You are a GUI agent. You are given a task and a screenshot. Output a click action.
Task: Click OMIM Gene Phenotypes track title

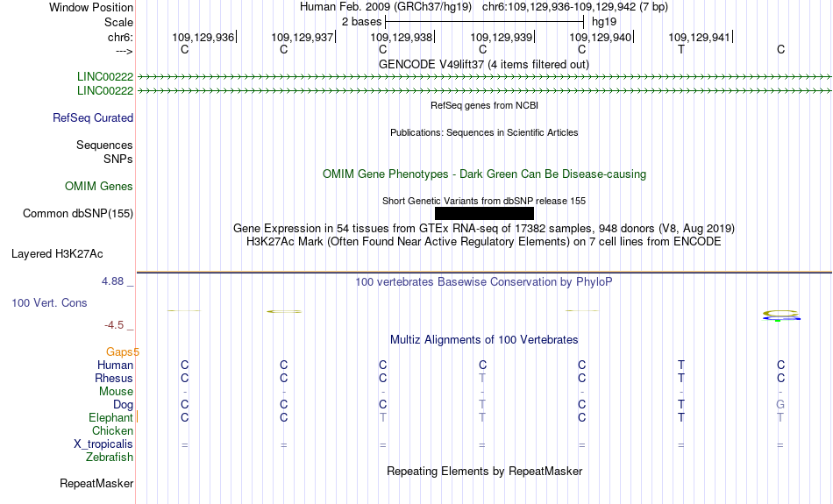(485, 174)
